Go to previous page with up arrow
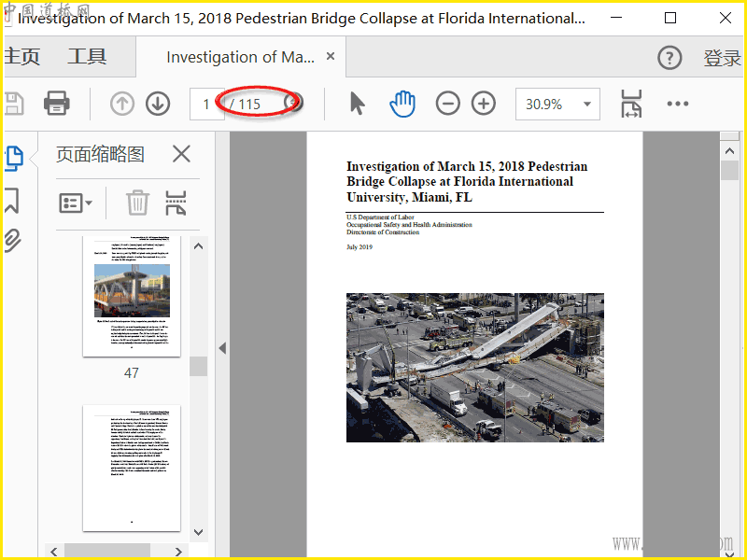Screen dimensions: 747x560 pos(122,104)
